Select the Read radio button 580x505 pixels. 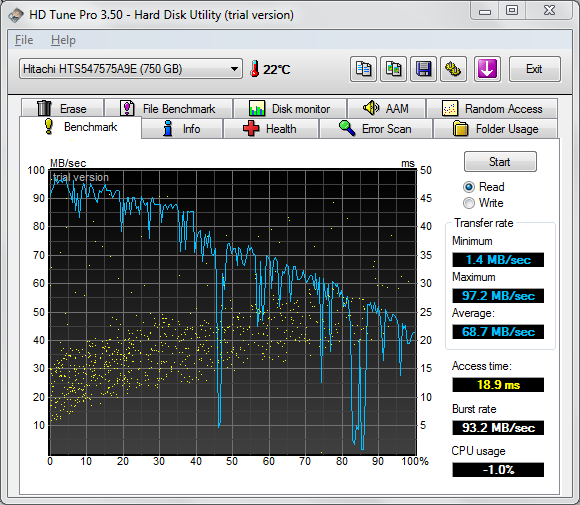469,187
